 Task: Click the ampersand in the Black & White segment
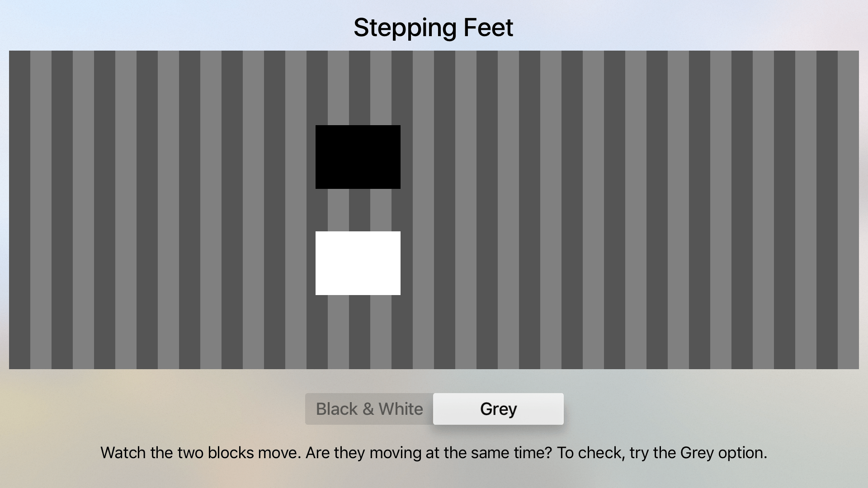[368, 409]
